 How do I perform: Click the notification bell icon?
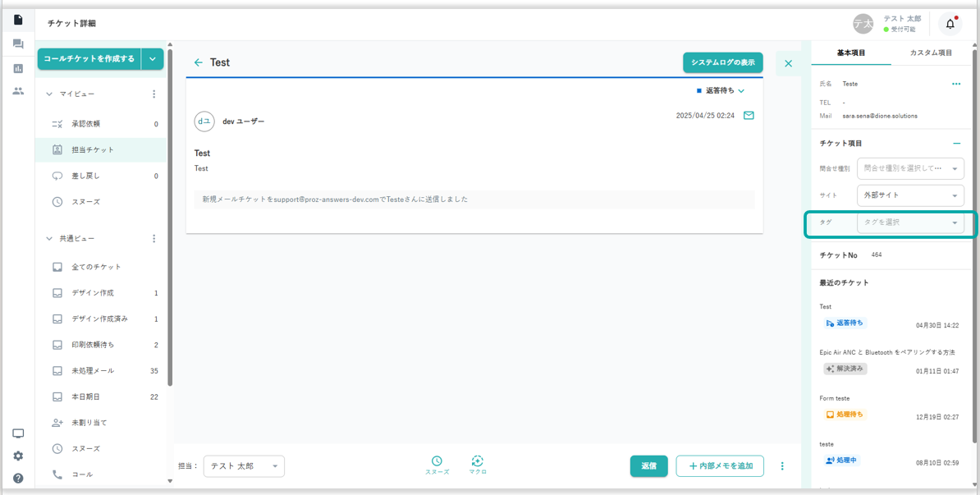click(950, 25)
